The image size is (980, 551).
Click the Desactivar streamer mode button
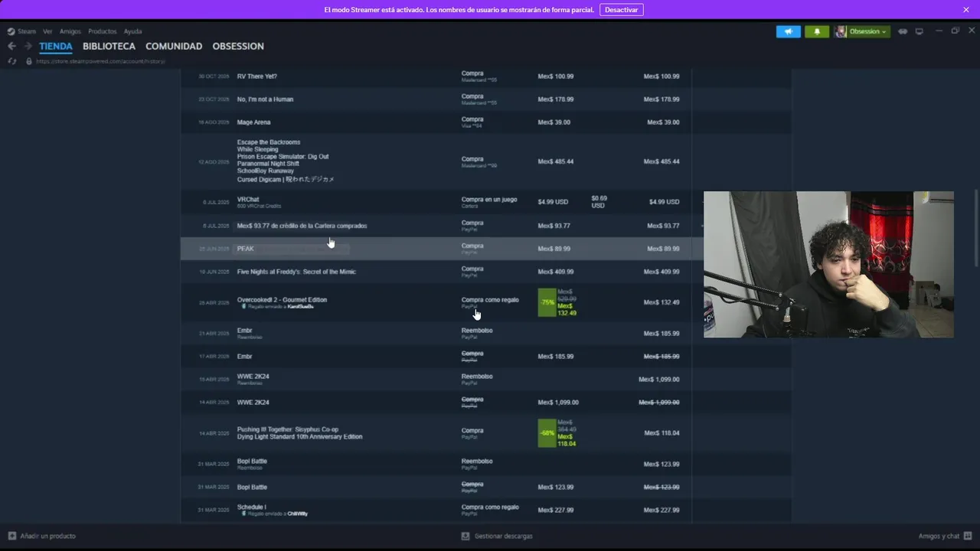(622, 10)
